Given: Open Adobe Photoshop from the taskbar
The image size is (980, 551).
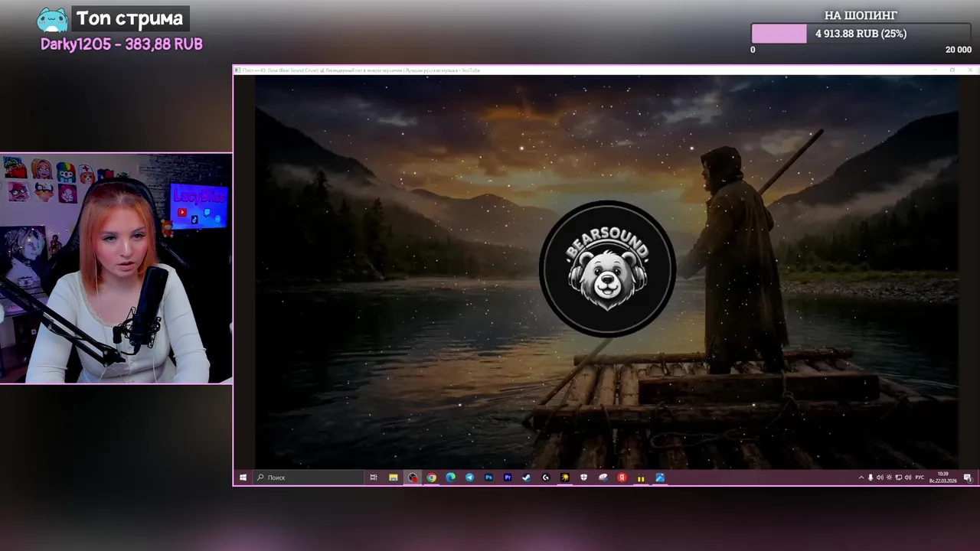Looking at the screenshot, I should tap(488, 478).
